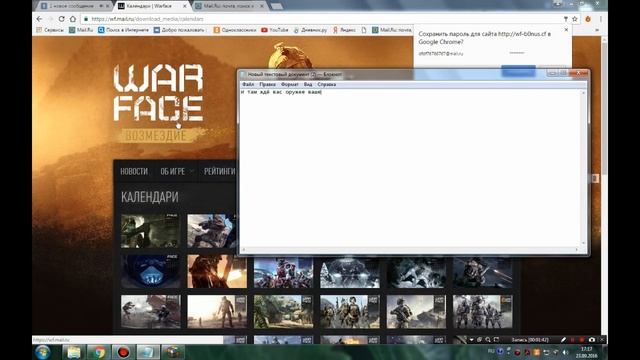Image resolution: width=640 pixels, height=360 pixels.
Task: Open Notepad's Файл menu
Action: coord(248,84)
